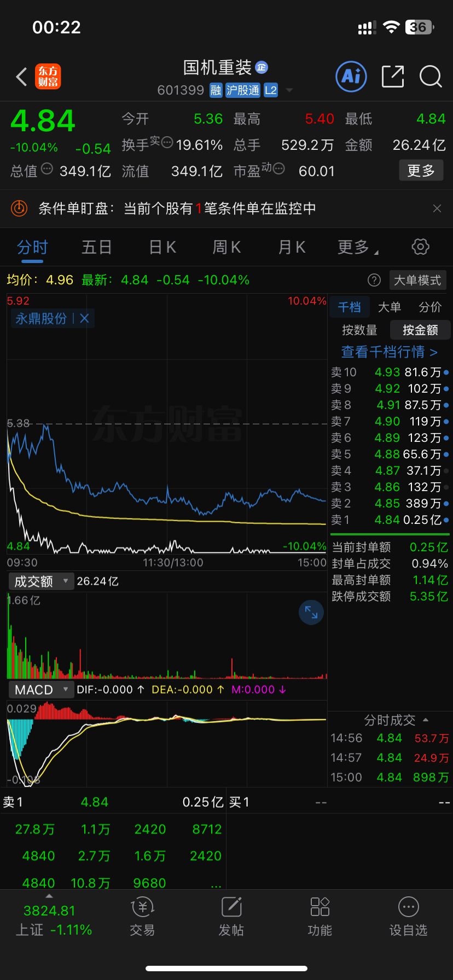The image size is (453, 980).
Task: Tap the 融 margin tag
Action: 216,90
